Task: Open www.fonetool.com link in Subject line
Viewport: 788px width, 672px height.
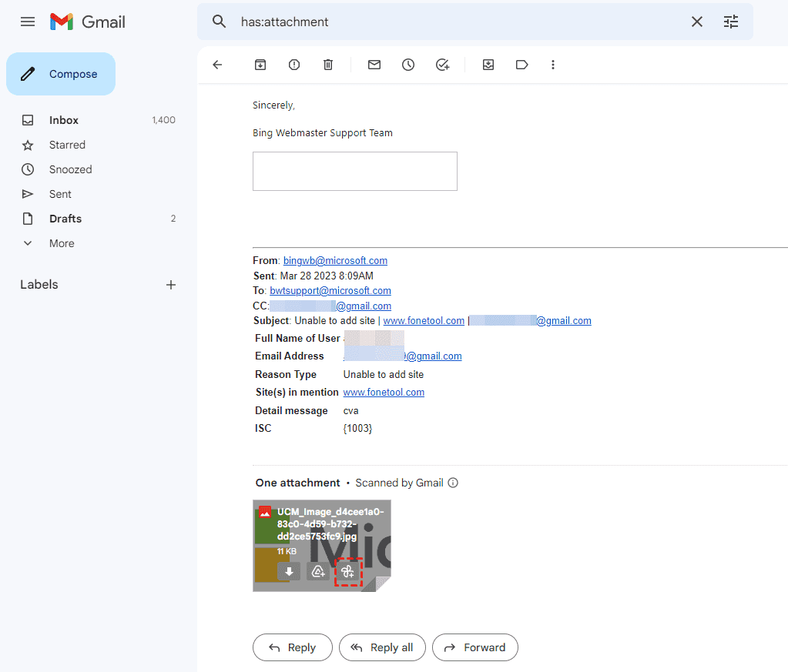Action: [x=424, y=320]
